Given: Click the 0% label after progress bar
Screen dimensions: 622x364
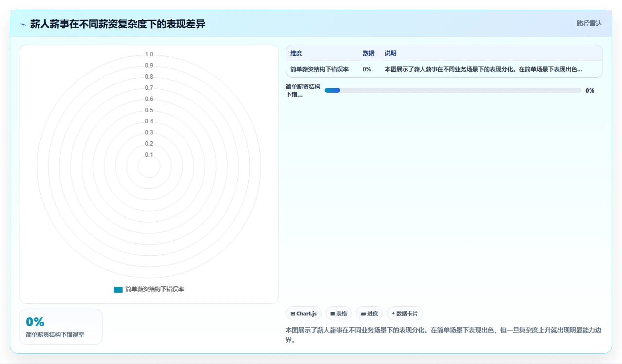Looking at the screenshot, I should pos(590,90).
